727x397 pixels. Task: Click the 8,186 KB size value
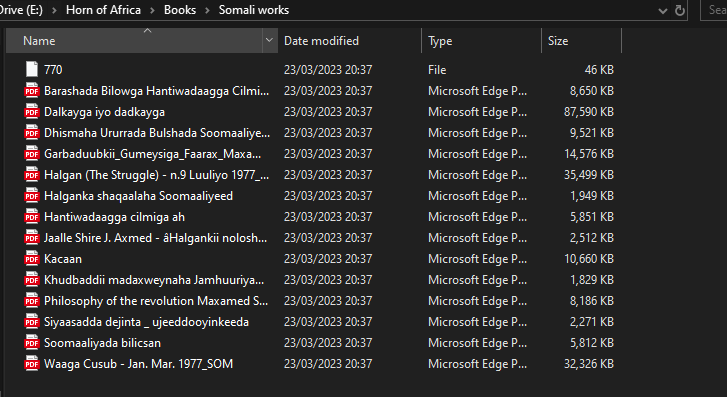[592, 301]
